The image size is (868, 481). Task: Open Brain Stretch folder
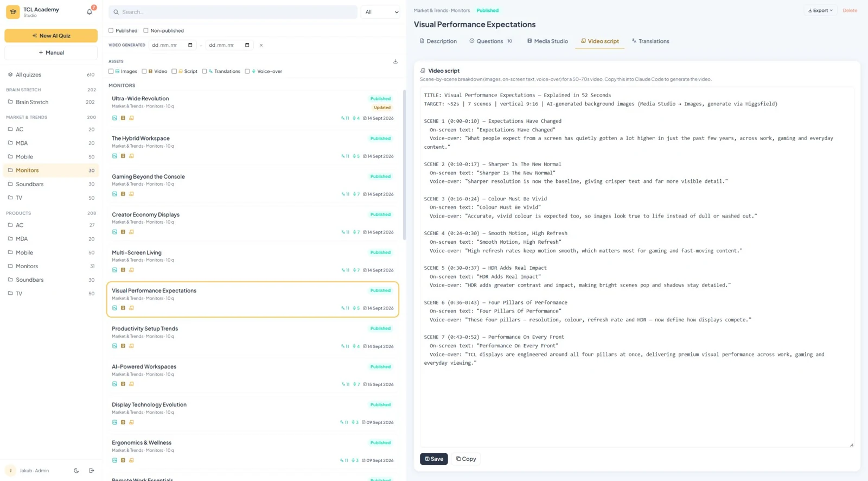coord(51,102)
